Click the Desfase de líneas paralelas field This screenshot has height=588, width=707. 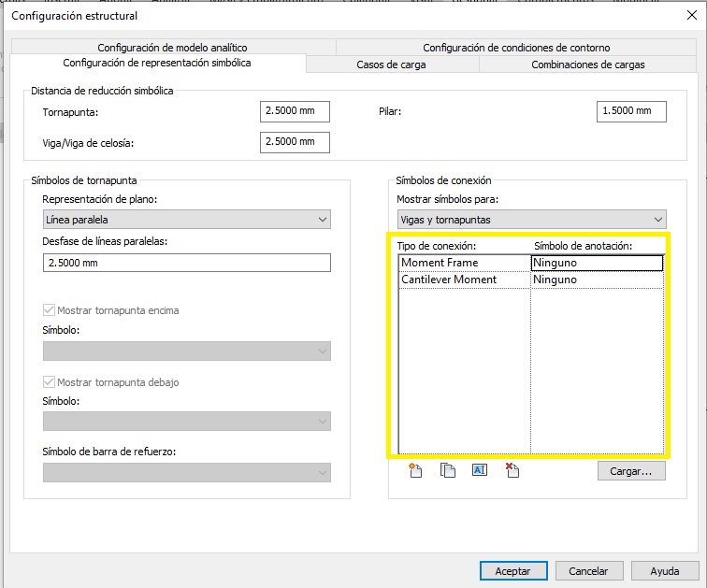[x=187, y=263]
